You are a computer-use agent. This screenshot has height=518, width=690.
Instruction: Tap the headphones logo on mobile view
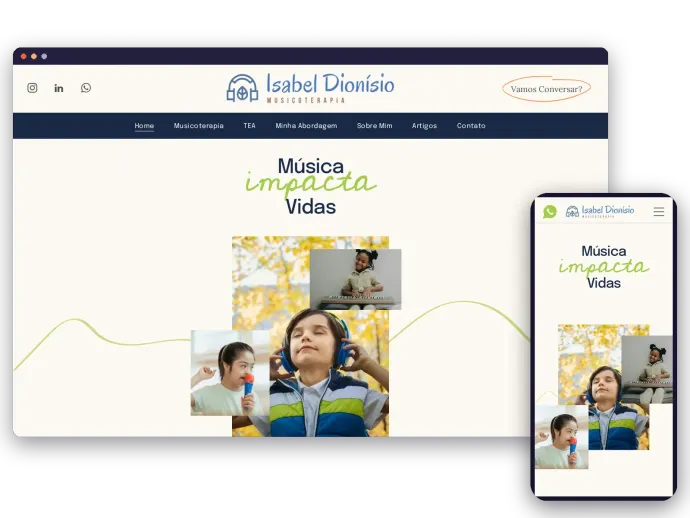pyautogui.click(x=572, y=212)
